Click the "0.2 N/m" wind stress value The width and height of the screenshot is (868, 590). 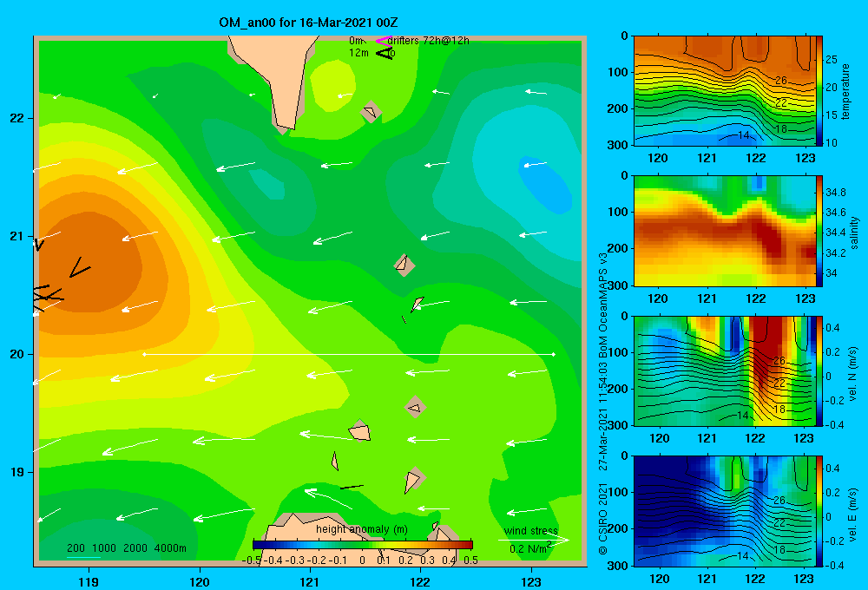[529, 548]
